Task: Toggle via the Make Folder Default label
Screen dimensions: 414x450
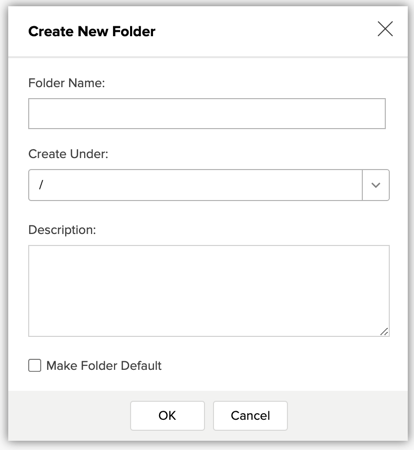Action: click(x=104, y=366)
